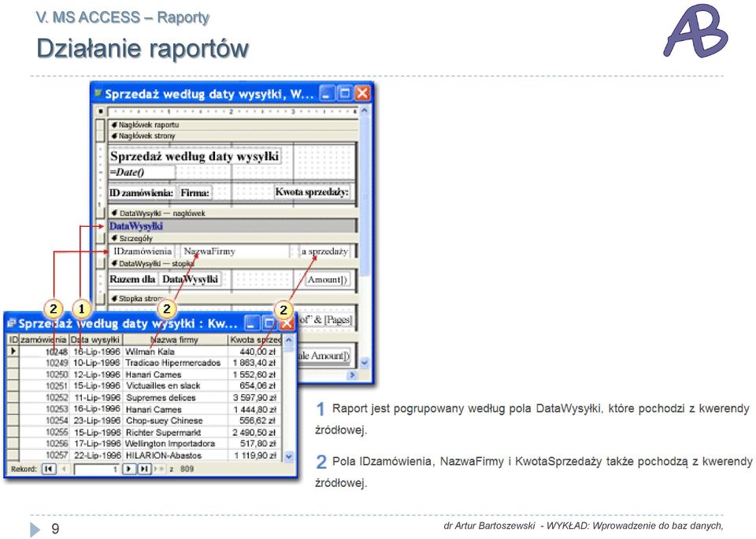Viewport: 756px width, 539px height.
Task: Select the 'Amount])' sum field in footer
Action: coord(327,280)
